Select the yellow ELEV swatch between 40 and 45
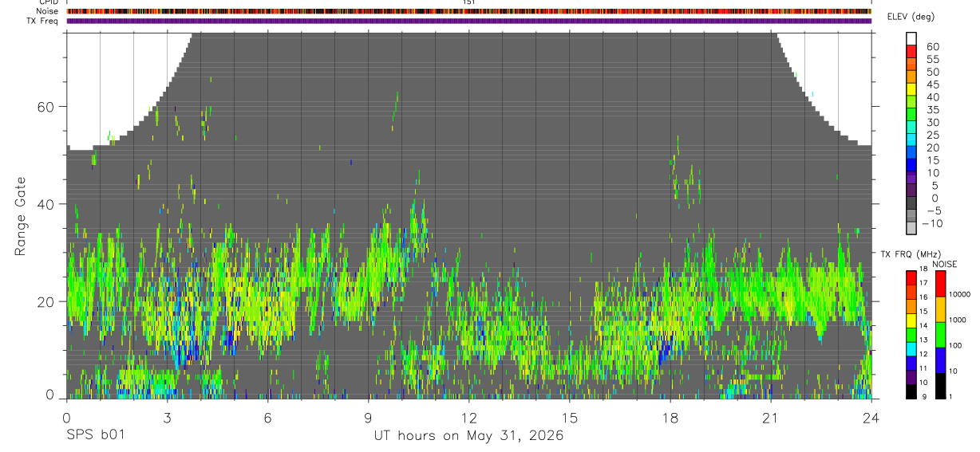 911,90
